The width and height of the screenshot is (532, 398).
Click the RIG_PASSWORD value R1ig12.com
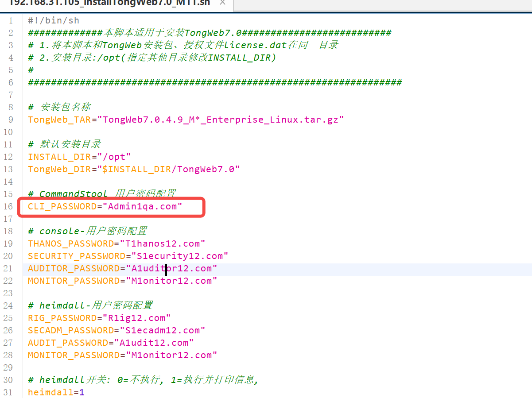tap(137, 318)
